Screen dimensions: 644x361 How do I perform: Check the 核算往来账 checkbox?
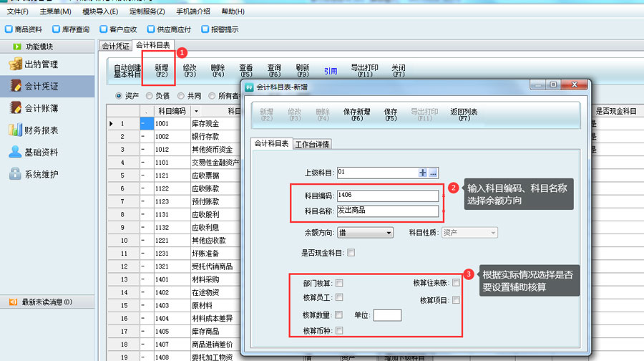click(x=456, y=283)
